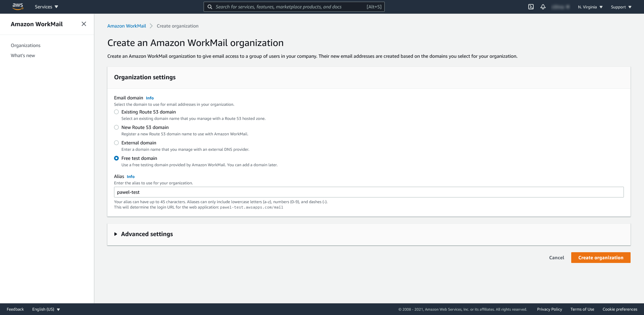
Task: Open the Services dropdown menu
Action: (x=47, y=7)
